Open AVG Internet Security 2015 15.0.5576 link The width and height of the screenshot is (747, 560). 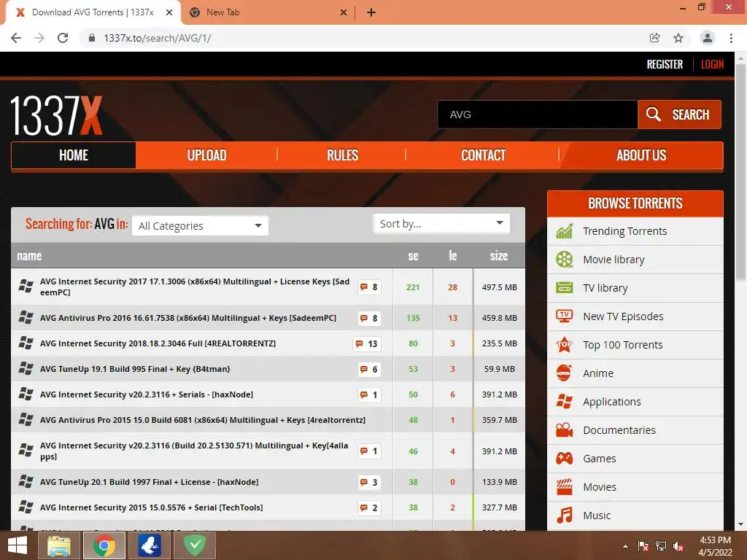click(x=151, y=507)
